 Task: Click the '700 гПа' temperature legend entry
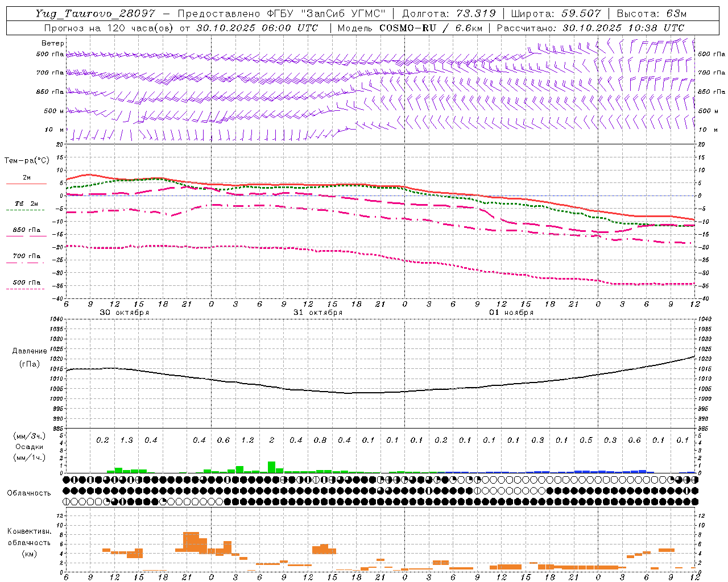pyautogui.click(x=26, y=256)
